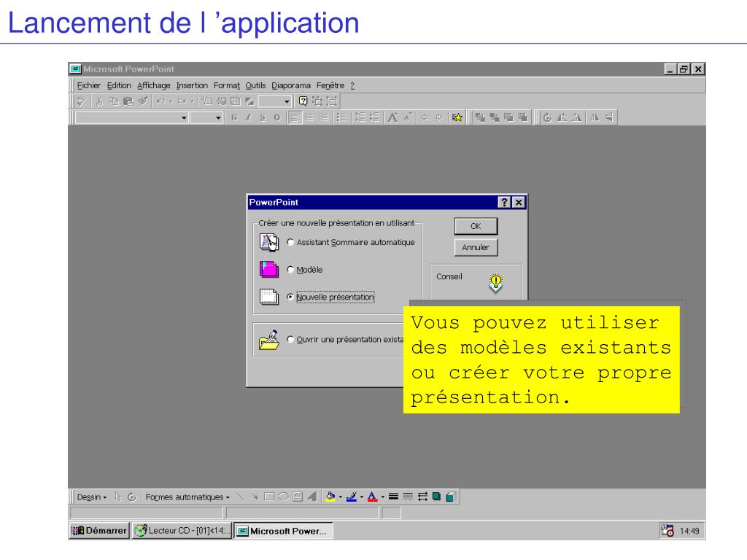Expand the Undo history arrow
This screenshot has width=747, height=560.
[x=171, y=101]
